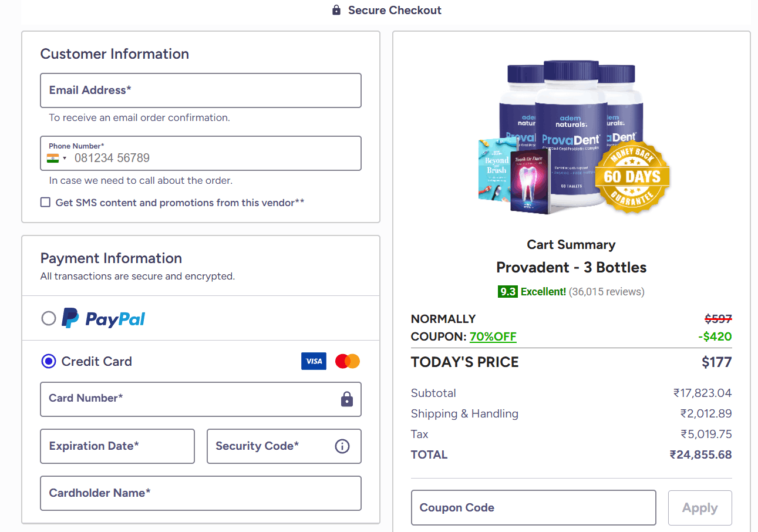Click the PayPal logo

click(104, 318)
